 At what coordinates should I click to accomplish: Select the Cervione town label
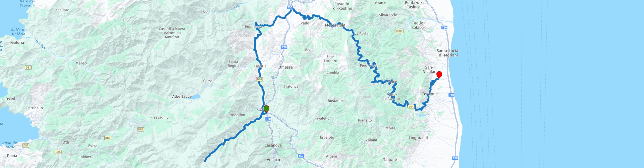point(430,94)
